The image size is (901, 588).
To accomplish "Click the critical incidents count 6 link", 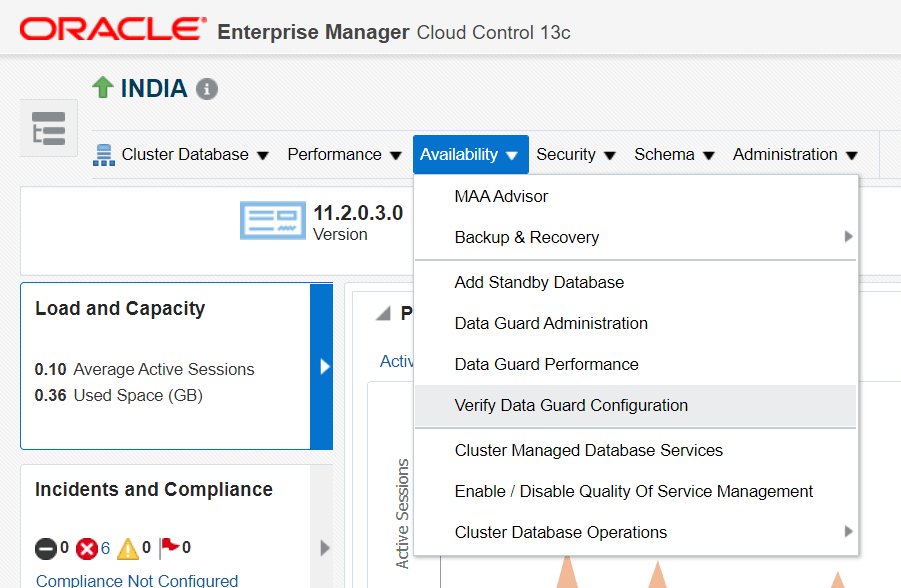I will pyautogui.click(x=105, y=548).
